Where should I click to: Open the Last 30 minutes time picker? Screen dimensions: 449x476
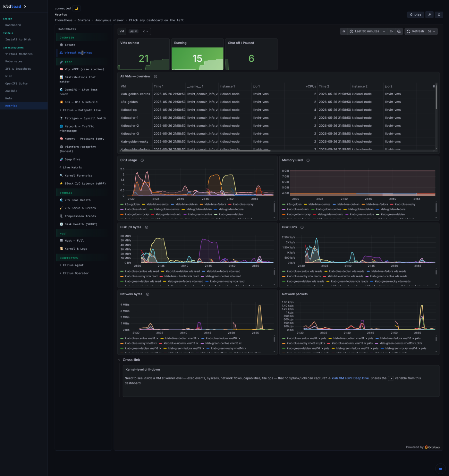[x=367, y=31]
